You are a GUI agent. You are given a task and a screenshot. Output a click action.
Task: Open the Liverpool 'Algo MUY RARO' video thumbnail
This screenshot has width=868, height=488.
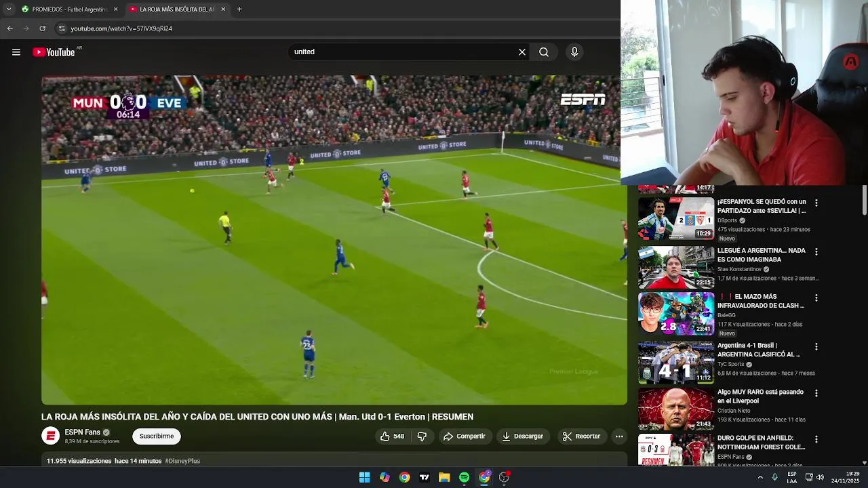point(676,409)
